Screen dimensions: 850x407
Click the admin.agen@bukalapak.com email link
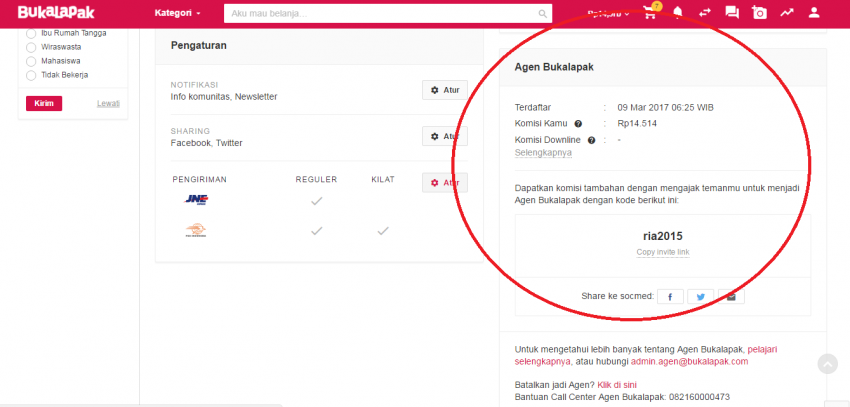[690, 361]
